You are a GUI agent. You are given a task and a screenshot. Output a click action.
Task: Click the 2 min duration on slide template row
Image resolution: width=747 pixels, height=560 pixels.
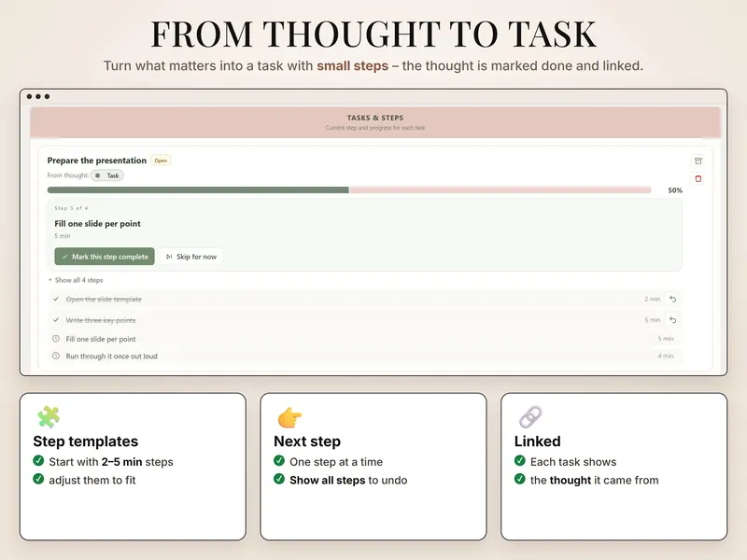pos(652,299)
